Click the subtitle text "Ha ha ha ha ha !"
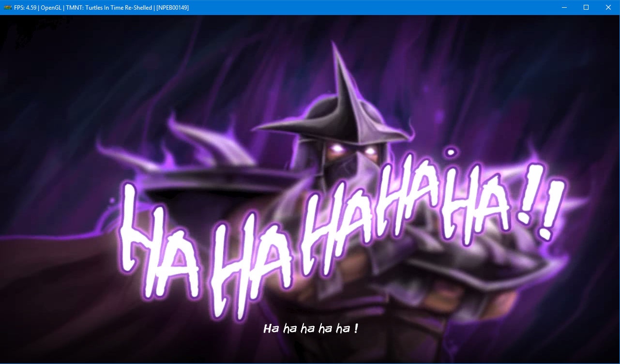The image size is (620, 364). [x=310, y=329]
